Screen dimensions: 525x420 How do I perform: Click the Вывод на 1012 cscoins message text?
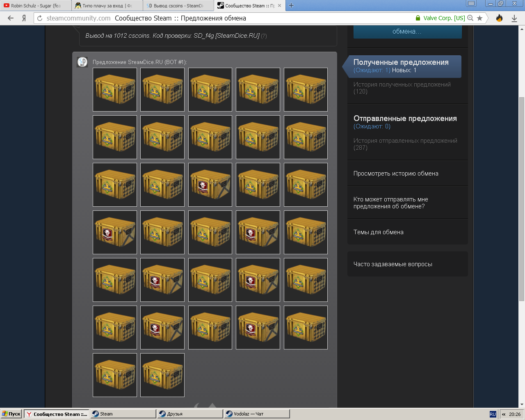pos(173,36)
